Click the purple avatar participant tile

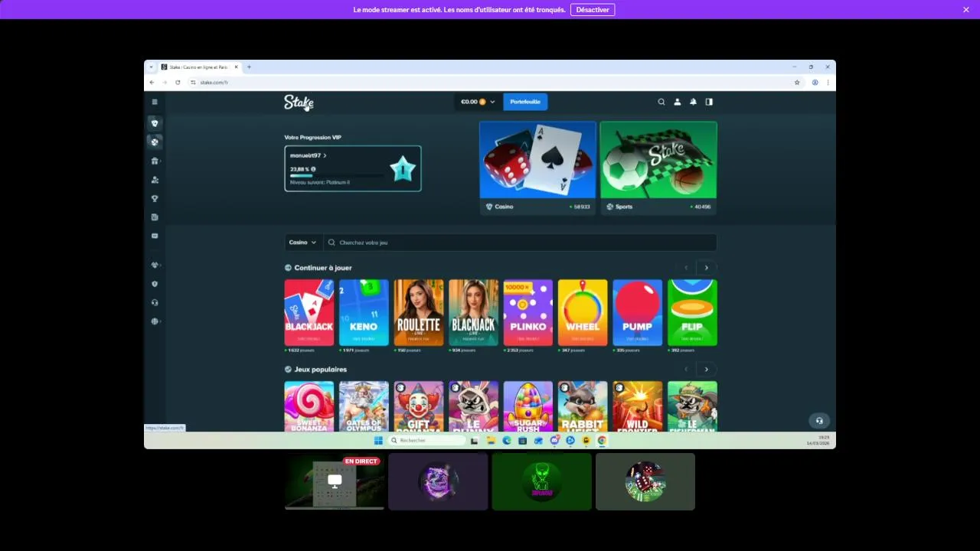pos(438,481)
